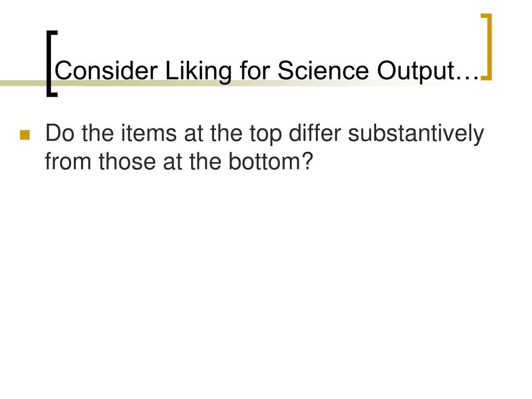The width and height of the screenshot is (532, 399).
Task: Click the black left bracket graphic
Action: 51,64
